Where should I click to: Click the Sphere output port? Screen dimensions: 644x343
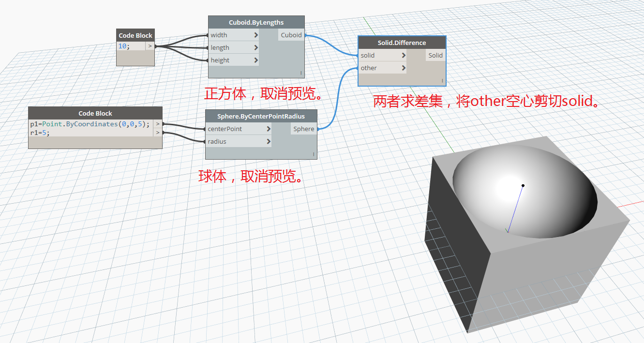(x=304, y=129)
